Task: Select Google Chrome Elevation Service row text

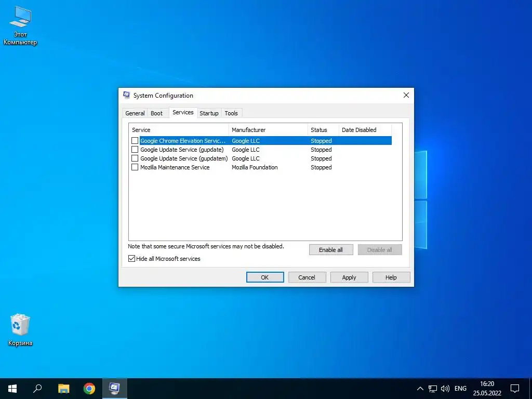Action: click(x=183, y=141)
